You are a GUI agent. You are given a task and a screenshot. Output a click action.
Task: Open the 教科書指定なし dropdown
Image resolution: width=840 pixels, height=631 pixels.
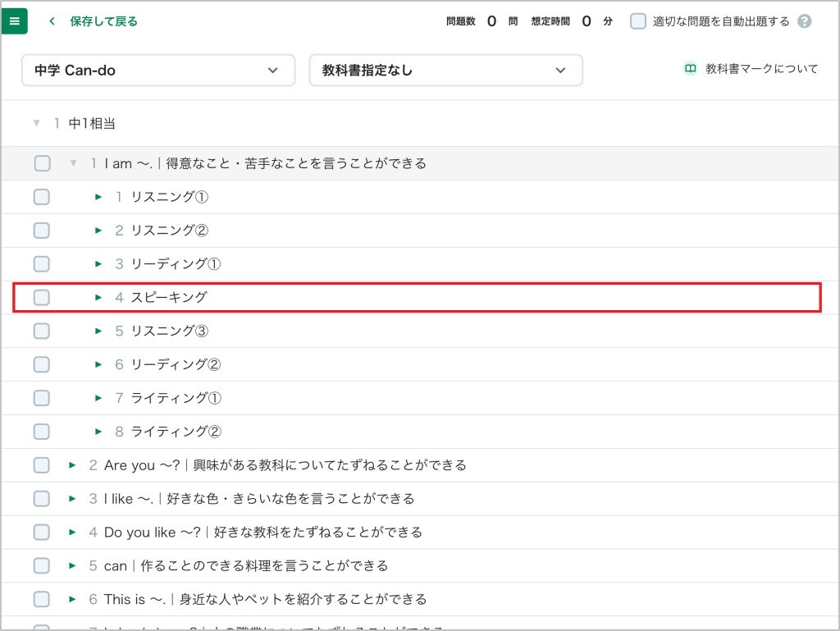tap(445, 71)
